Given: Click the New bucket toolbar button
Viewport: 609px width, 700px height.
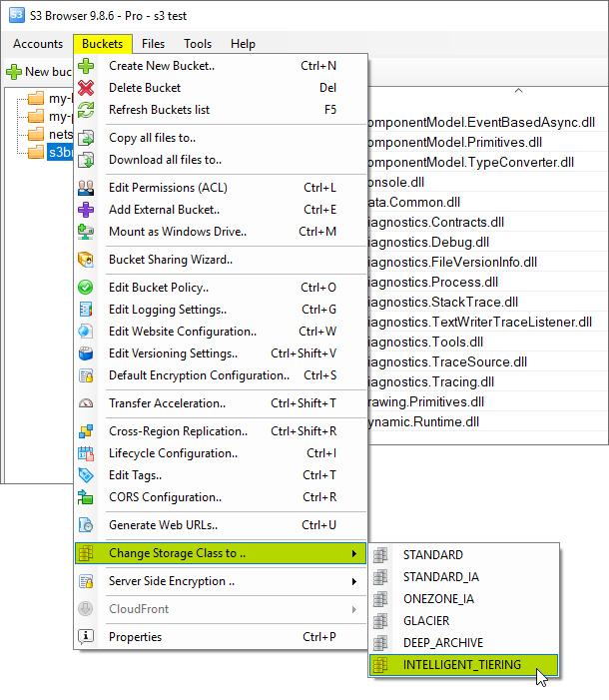Looking at the screenshot, I should click(x=39, y=72).
